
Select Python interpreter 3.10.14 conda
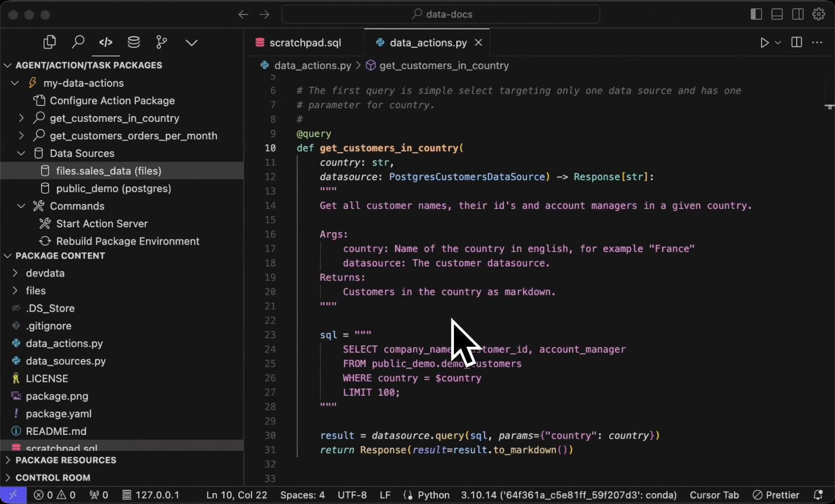point(569,495)
